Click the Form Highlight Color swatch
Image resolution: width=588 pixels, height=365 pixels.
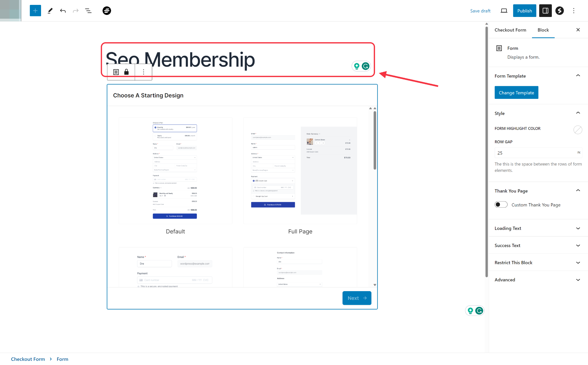[577, 129]
